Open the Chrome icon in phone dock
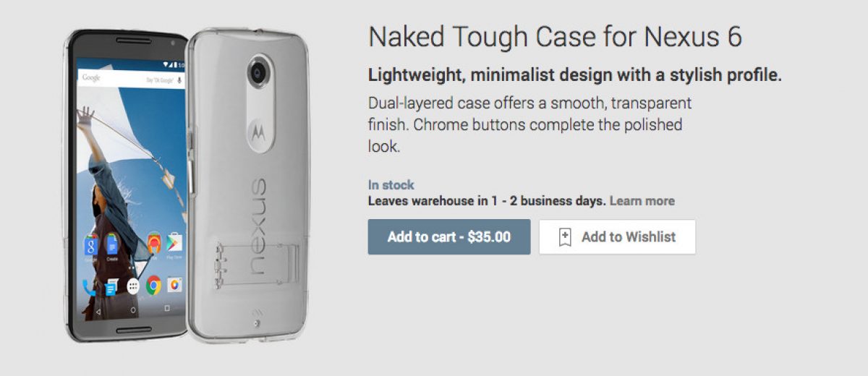 (153, 286)
